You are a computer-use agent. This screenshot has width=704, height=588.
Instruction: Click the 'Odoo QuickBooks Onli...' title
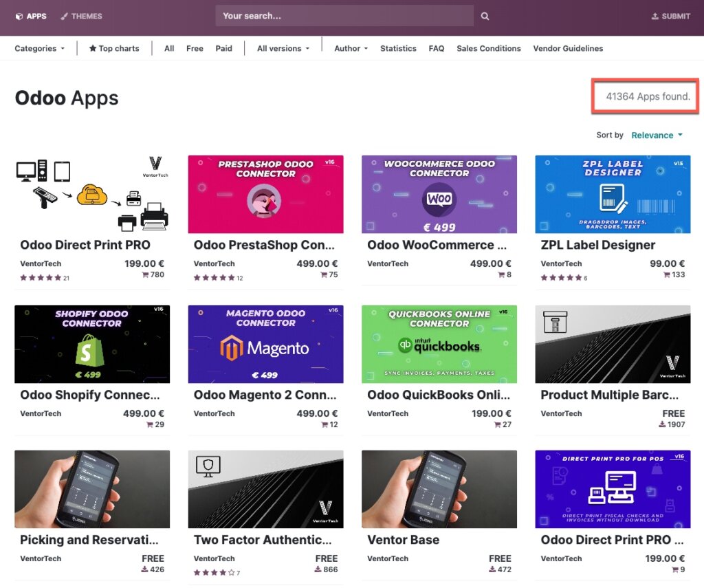[x=439, y=395]
